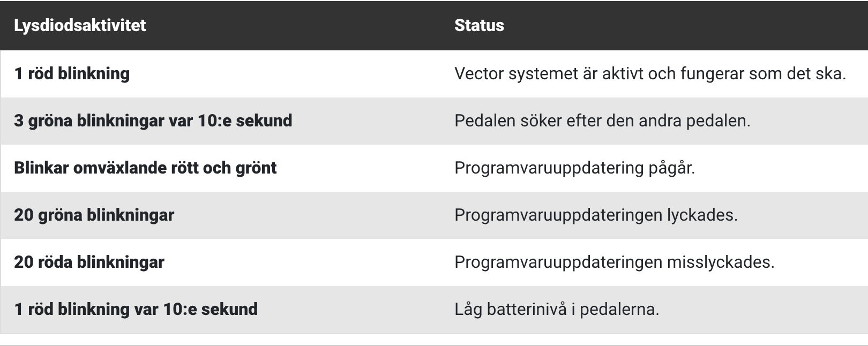Click the word 'misslyckades' in the status column
Viewport: 868px width, 346px height.
720,262
